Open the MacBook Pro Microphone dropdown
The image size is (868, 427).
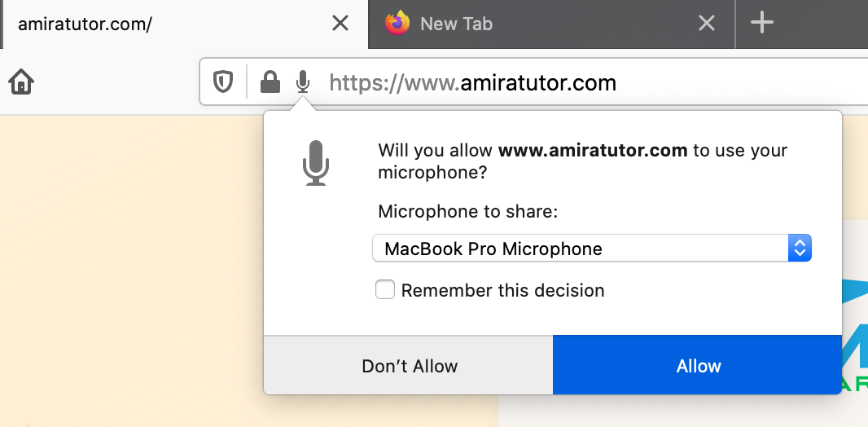pos(592,248)
